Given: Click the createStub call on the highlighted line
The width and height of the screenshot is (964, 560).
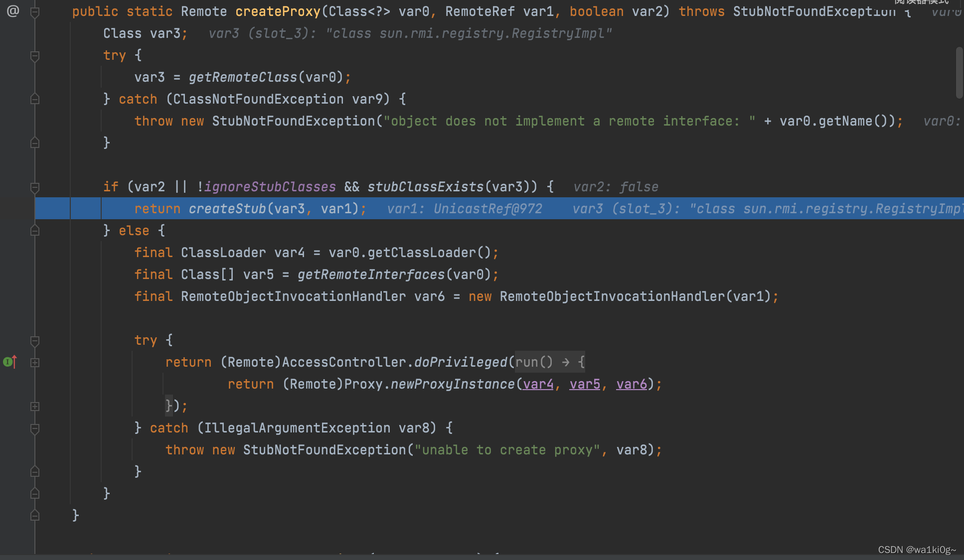Looking at the screenshot, I should pos(227,209).
